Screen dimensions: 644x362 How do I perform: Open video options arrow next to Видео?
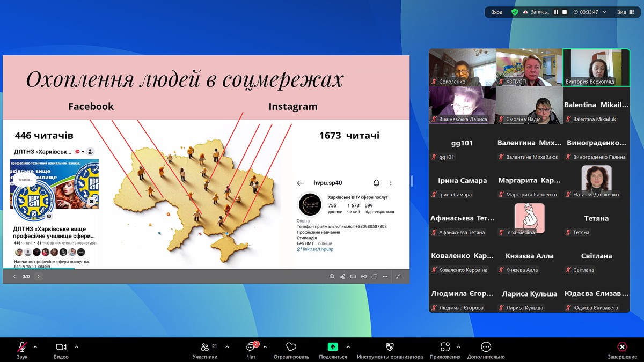pos(76,347)
